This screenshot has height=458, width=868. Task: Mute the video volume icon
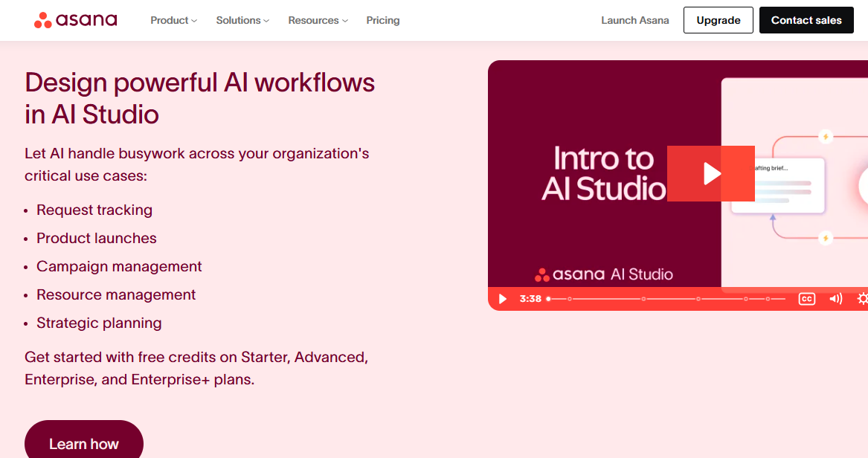click(x=835, y=299)
